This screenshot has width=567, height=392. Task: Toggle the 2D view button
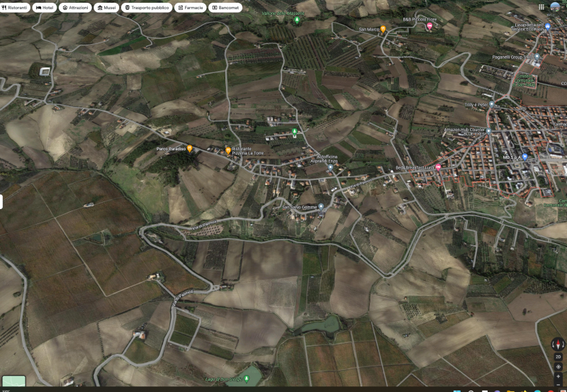pyautogui.click(x=558, y=357)
